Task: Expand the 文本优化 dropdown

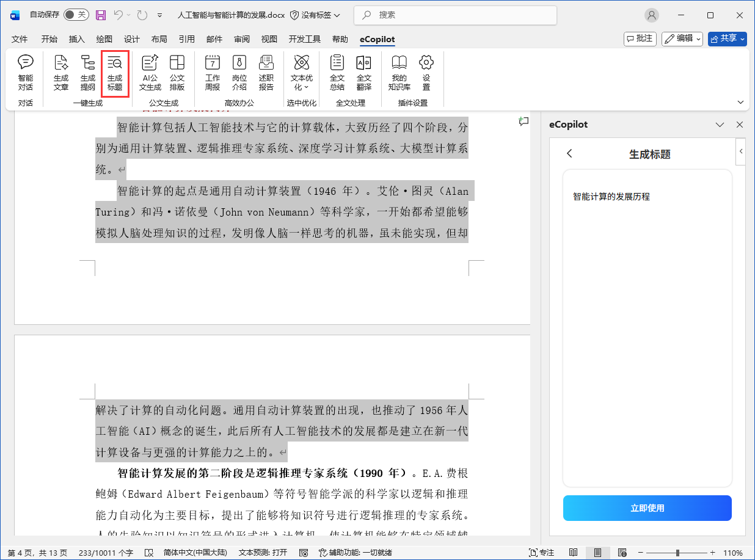Action: point(301,74)
